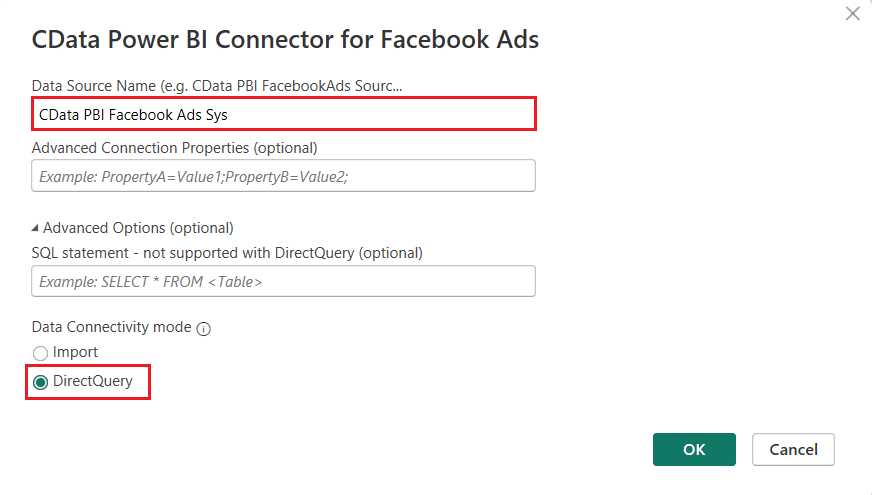This screenshot has height=495, width=872.
Task: Click the 'Advanced Connection Properties (optional)' label
Action: [174, 148]
